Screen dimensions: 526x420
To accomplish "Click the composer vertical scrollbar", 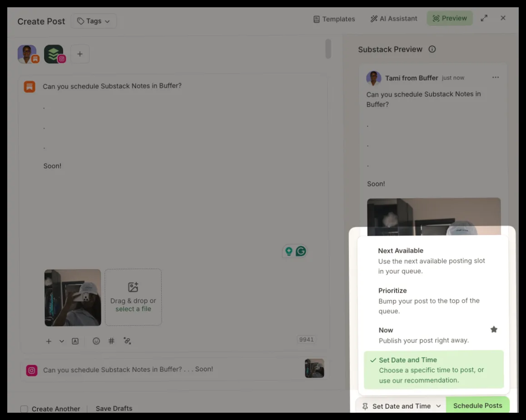I will [328, 49].
